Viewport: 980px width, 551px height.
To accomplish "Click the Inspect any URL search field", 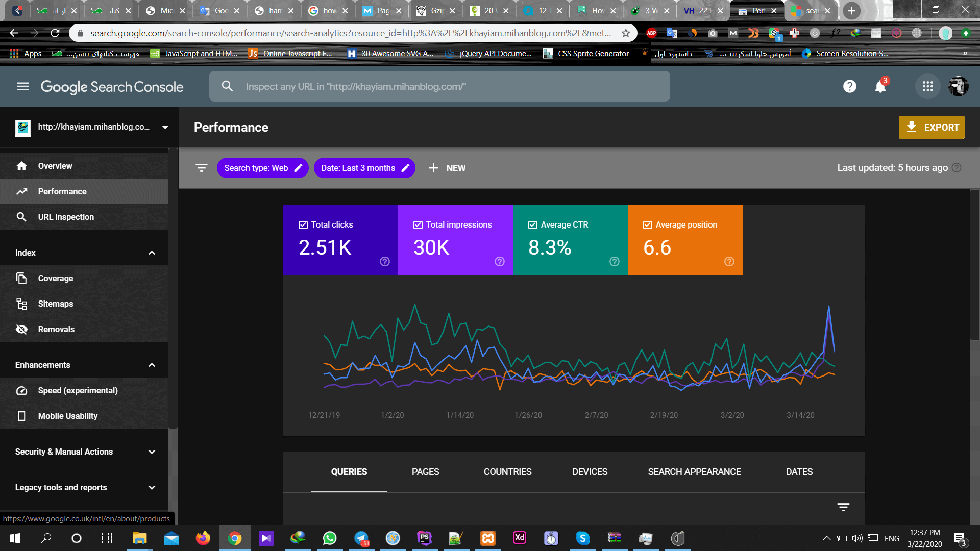I will (439, 86).
